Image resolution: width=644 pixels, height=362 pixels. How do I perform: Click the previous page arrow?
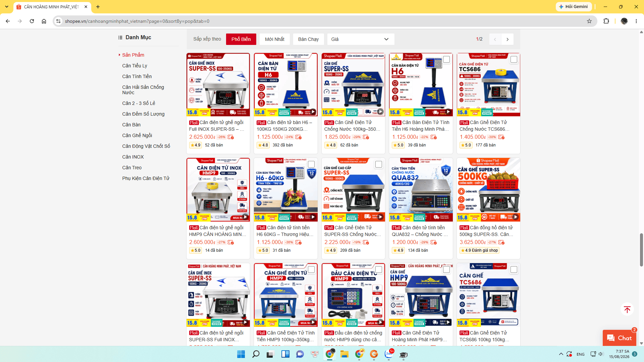pyautogui.click(x=495, y=39)
